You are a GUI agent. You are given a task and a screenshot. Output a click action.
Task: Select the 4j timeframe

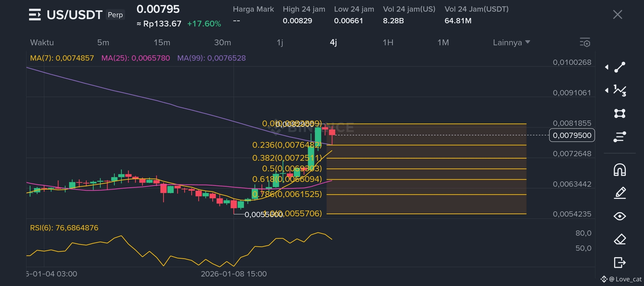click(333, 42)
